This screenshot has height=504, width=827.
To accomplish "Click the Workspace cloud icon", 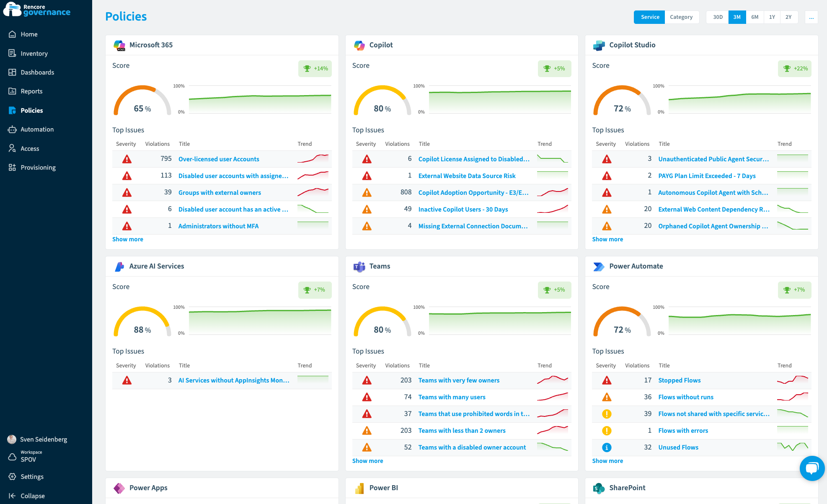I will (13, 457).
